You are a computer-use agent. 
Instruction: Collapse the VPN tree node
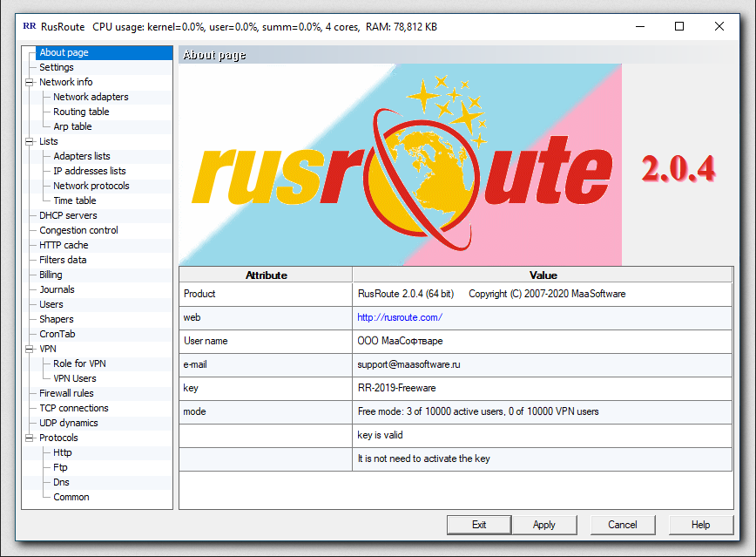(x=30, y=349)
